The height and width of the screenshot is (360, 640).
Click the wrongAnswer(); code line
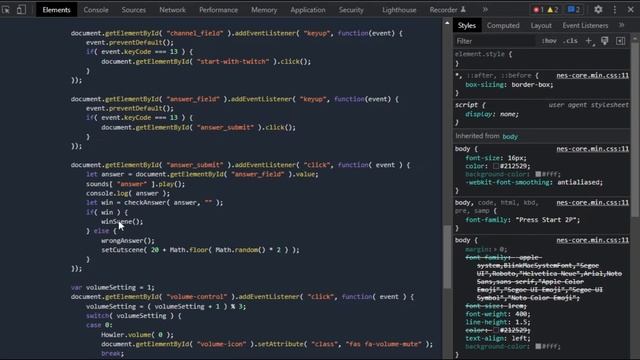(128, 240)
